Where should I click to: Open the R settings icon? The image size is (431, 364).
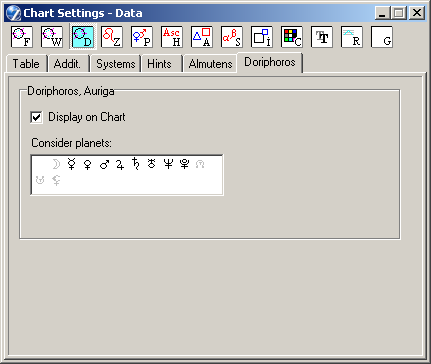click(x=352, y=37)
